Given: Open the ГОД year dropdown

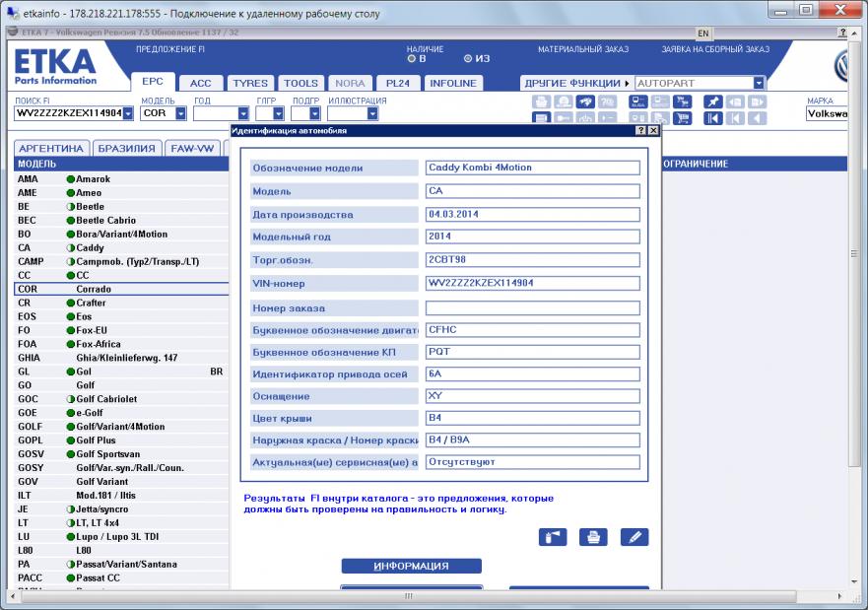Looking at the screenshot, I should [x=243, y=113].
